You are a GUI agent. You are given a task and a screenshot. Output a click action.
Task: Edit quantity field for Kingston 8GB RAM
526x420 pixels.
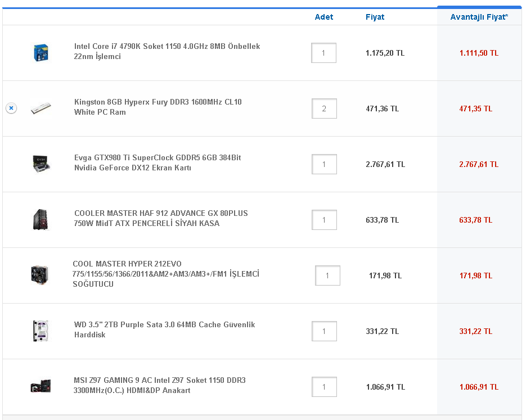324,109
